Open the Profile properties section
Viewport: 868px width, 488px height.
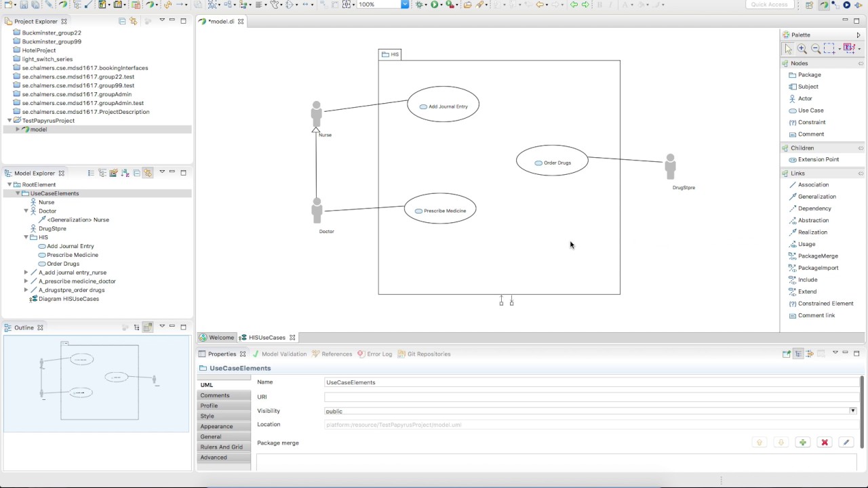pyautogui.click(x=224, y=405)
